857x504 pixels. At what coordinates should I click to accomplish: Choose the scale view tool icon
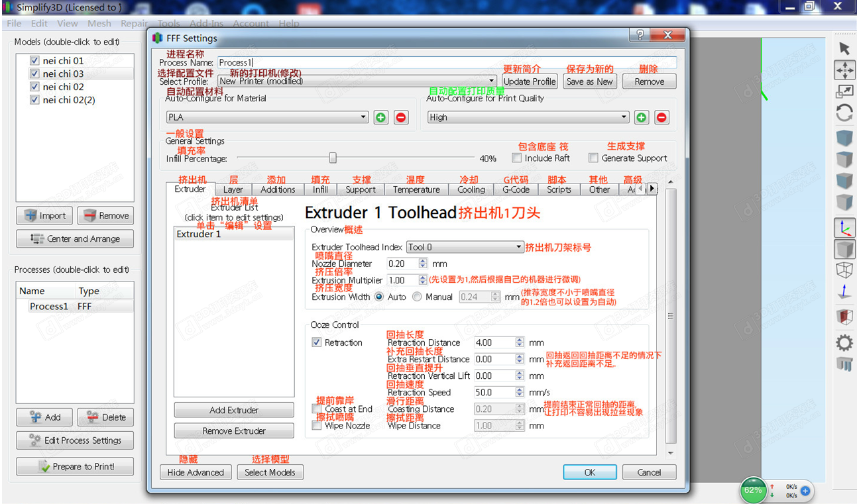point(844,92)
